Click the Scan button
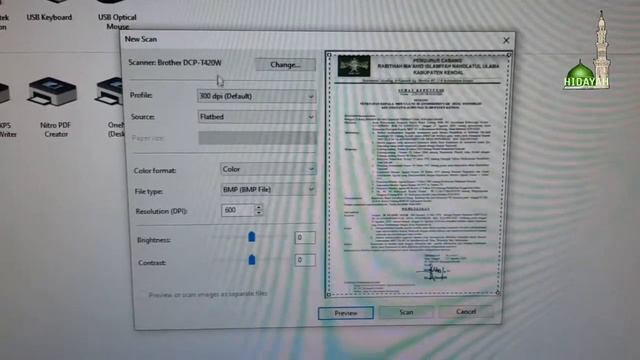 tap(406, 312)
